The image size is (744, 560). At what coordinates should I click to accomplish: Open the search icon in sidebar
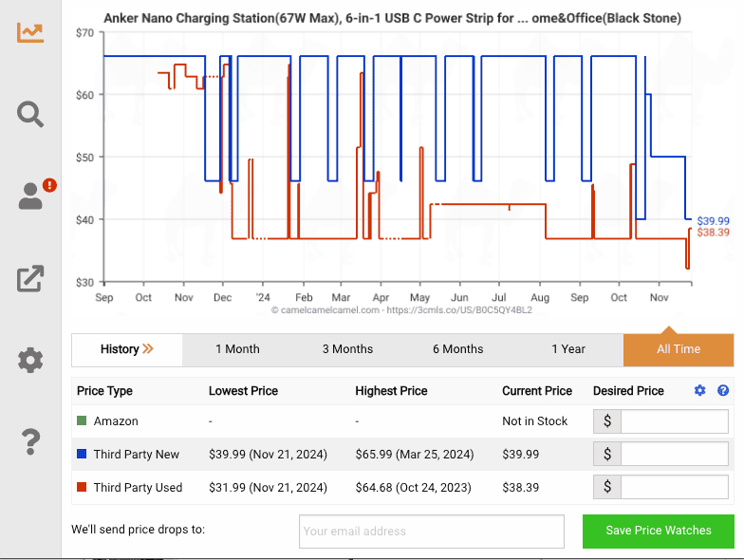click(x=30, y=114)
